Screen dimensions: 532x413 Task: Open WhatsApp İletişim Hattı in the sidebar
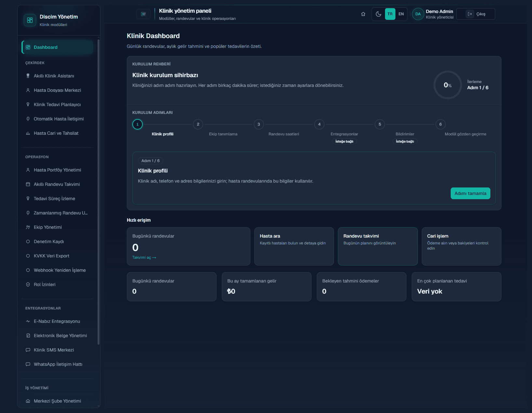click(x=57, y=364)
